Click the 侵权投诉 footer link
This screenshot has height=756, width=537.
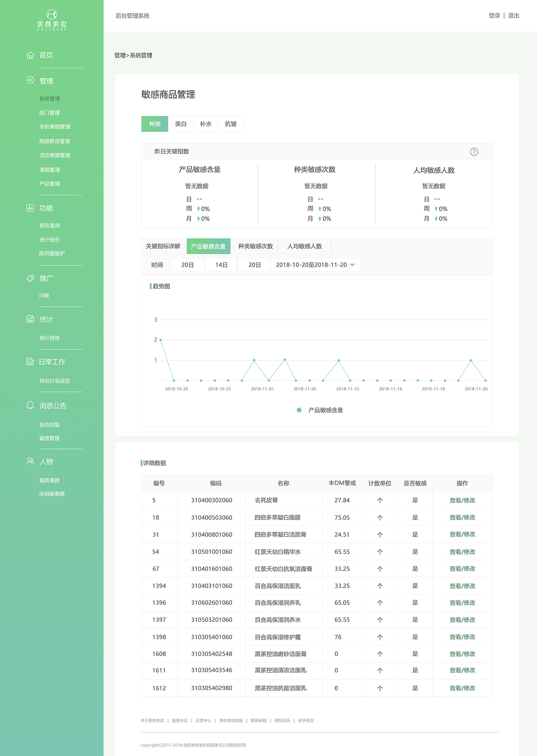click(282, 721)
